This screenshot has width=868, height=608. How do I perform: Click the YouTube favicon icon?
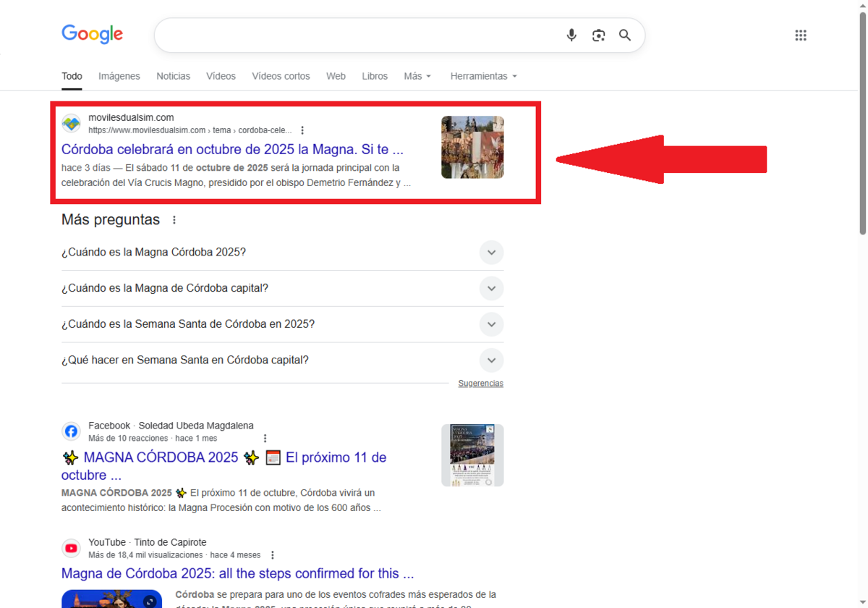(71, 548)
